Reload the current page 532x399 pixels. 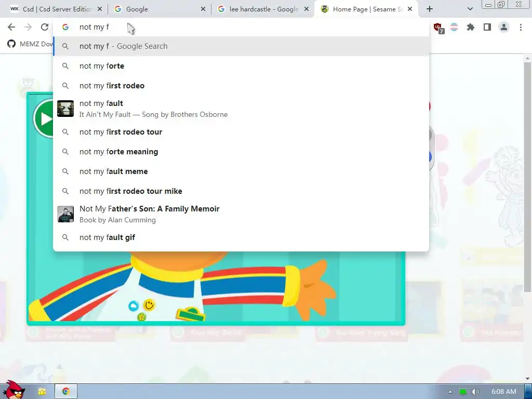click(45, 27)
